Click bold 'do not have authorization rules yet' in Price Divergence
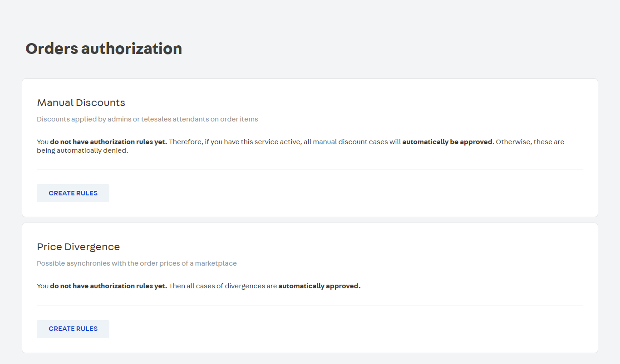Image resolution: width=620 pixels, height=364 pixels. (108, 286)
